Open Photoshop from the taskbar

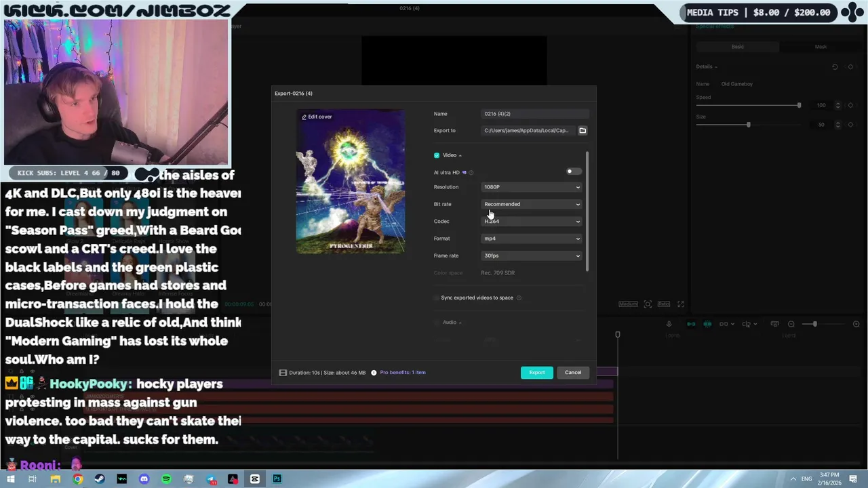277,479
